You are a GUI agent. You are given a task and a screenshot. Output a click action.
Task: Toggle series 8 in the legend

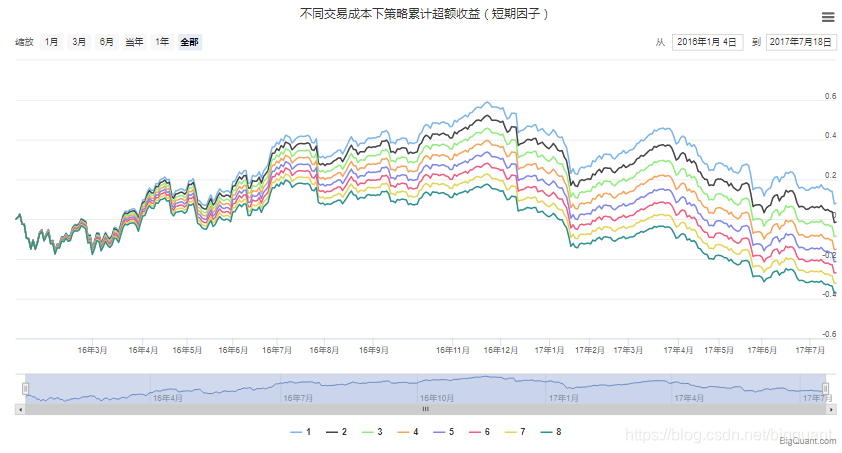[x=551, y=432]
